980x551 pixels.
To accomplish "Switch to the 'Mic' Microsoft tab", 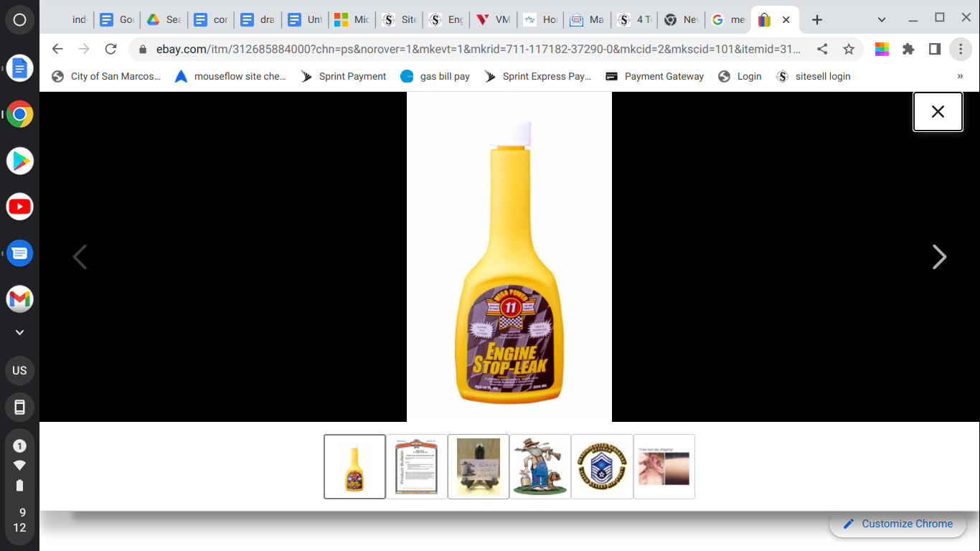I will point(352,20).
